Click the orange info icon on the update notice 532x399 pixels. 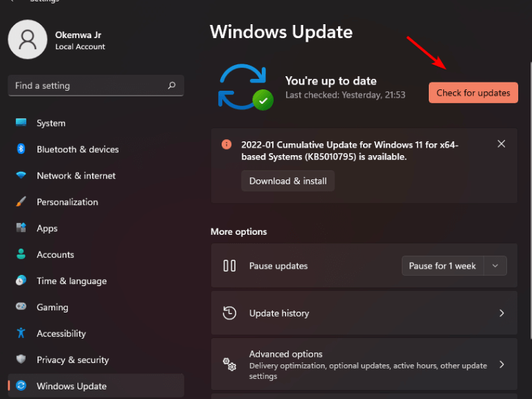tap(227, 145)
